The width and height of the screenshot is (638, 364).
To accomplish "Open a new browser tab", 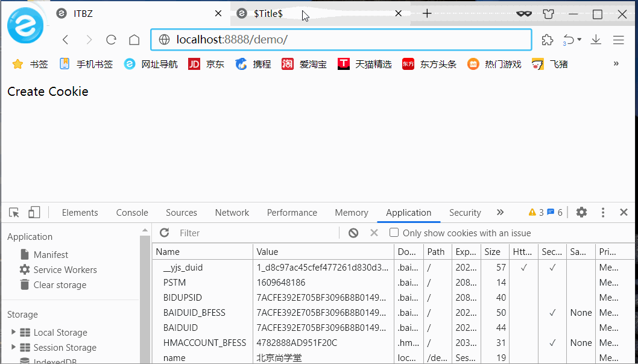I will pyautogui.click(x=427, y=14).
